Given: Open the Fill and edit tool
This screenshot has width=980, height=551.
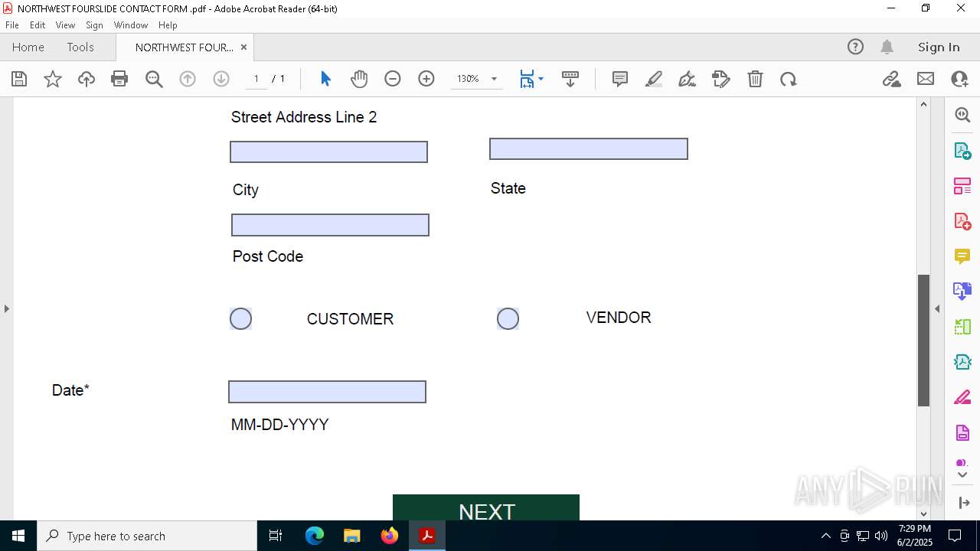Looking at the screenshot, I should pos(721,79).
